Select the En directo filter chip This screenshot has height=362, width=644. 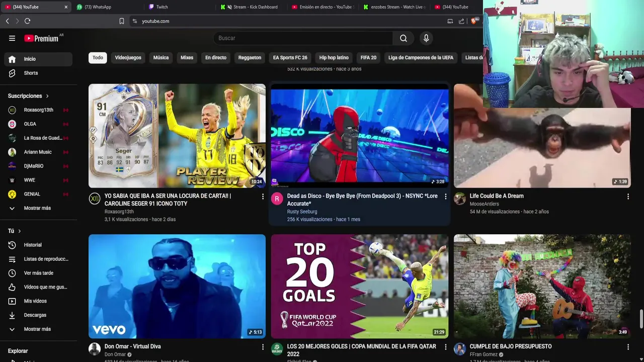[216, 58]
